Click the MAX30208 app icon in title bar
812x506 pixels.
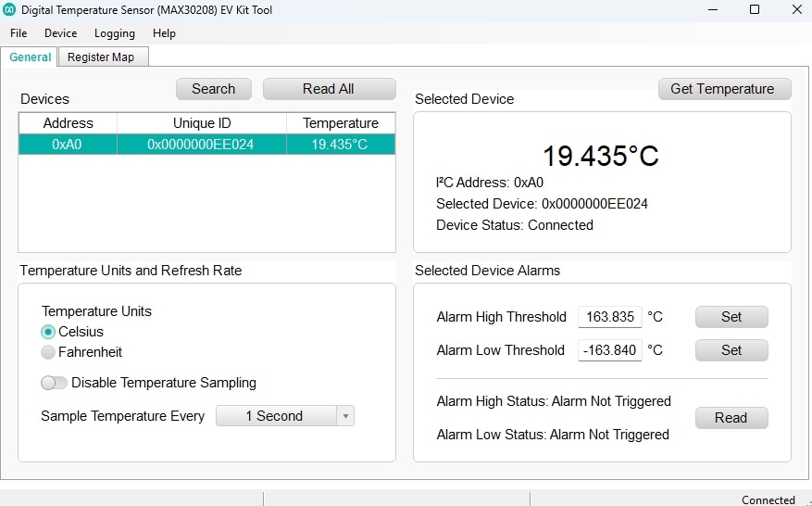pos(9,9)
